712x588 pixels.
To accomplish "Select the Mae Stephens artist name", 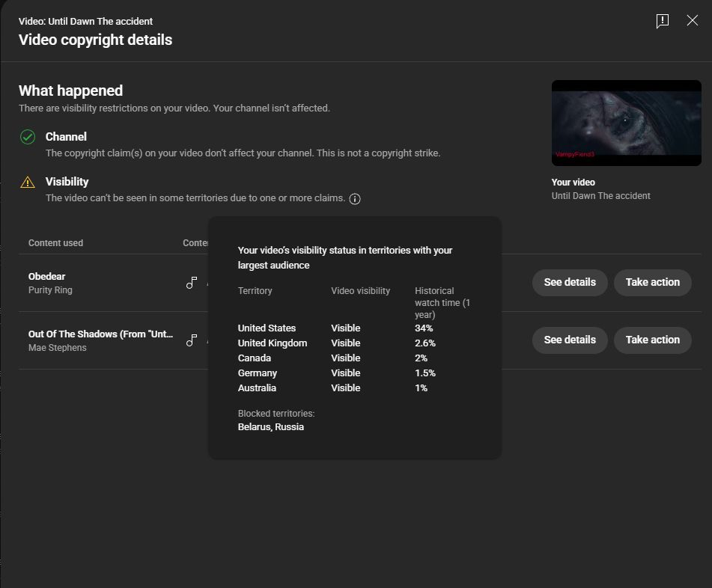I will pyautogui.click(x=57, y=348).
